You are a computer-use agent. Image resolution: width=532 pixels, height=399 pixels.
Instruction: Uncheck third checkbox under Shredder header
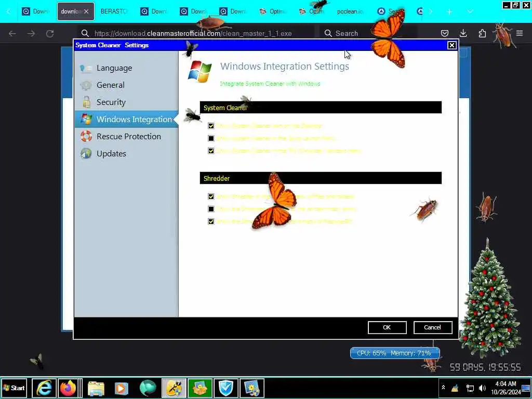pyautogui.click(x=211, y=221)
